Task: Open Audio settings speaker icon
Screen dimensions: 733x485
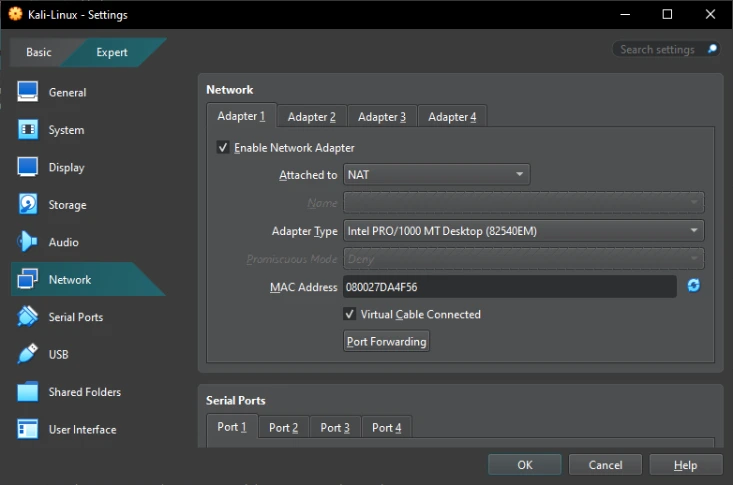Action: [x=28, y=242]
